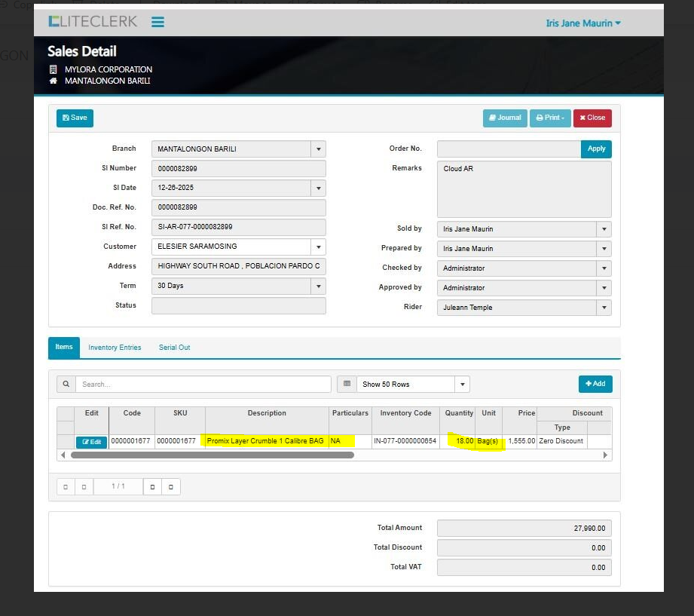
Task: Click the LiteClerk logo
Action: tap(93, 22)
